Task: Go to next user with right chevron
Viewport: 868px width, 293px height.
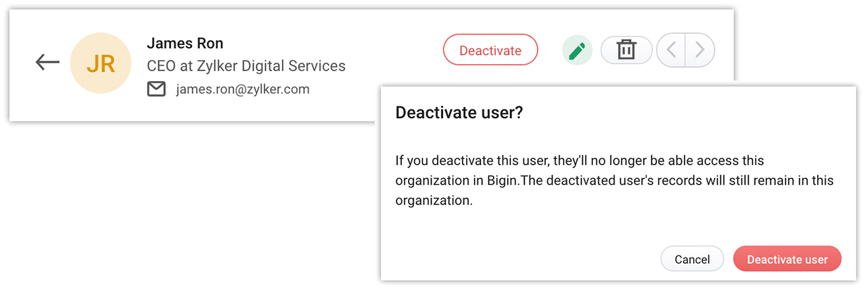Action: 700,50
